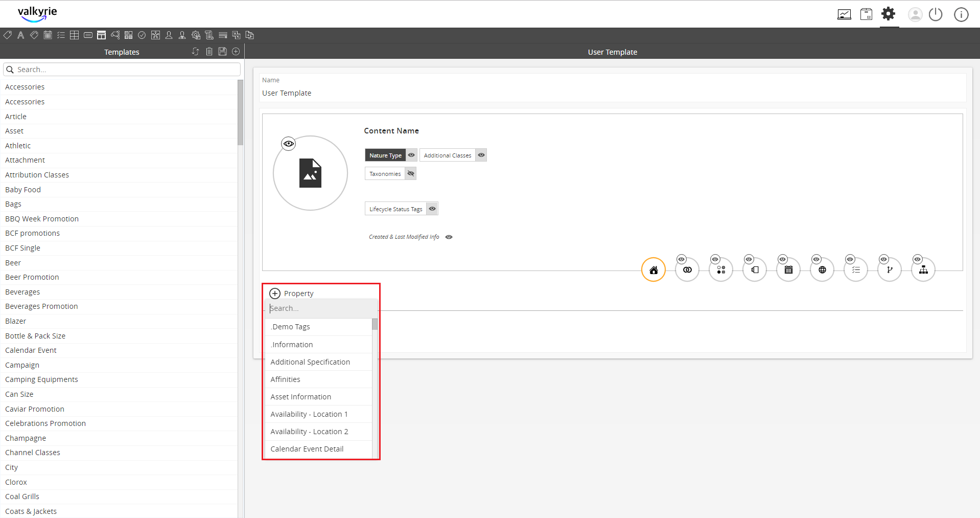The height and width of the screenshot is (518, 980).
Task: Open the info icon in top header
Action: [961, 14]
